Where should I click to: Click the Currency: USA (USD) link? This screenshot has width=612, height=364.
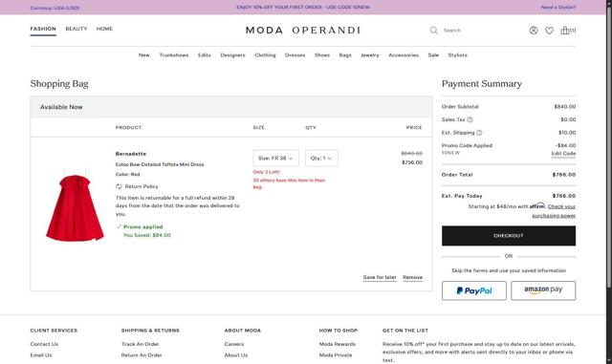click(55, 8)
